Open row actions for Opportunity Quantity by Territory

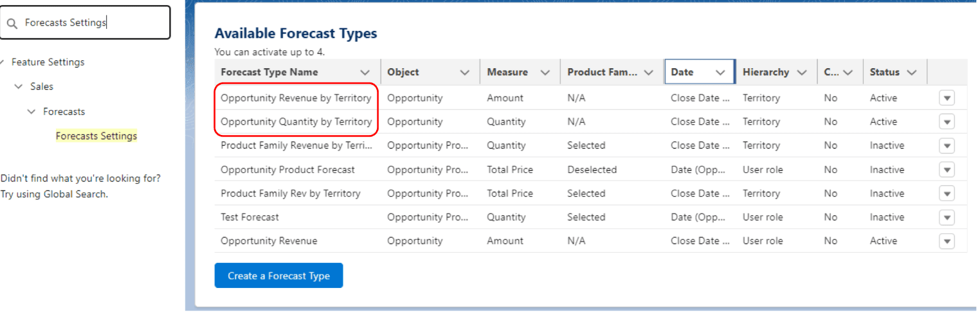947,122
